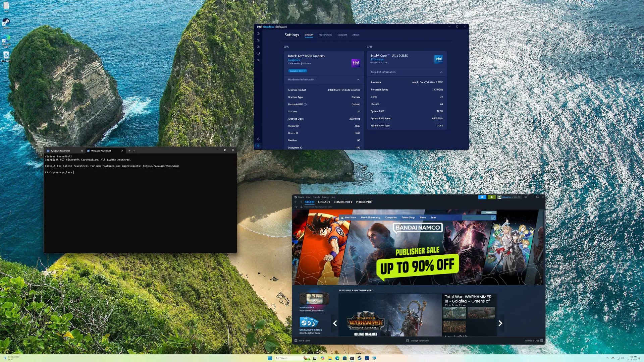Screen dimensions: 644x362
Task: Open PowerShell new tab dropdown arrow
Action: [134, 151]
